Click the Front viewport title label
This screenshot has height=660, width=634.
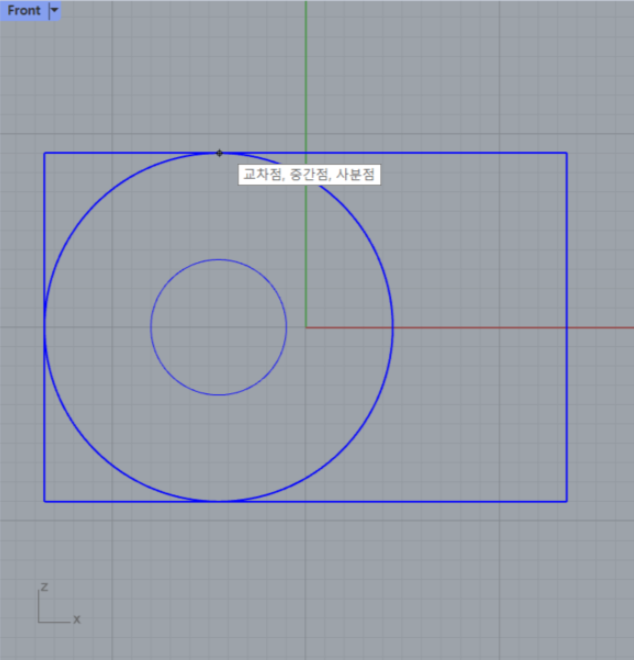24,10
